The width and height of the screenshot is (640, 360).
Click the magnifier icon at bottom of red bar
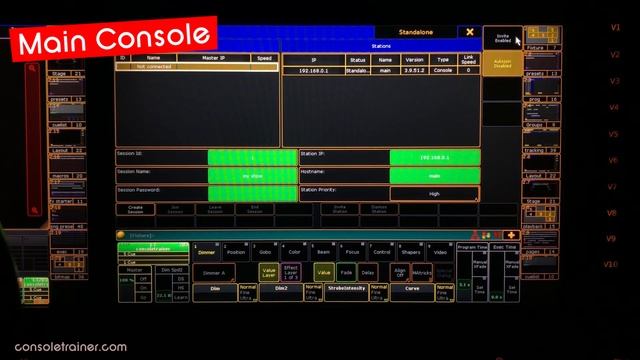pos(35,211)
